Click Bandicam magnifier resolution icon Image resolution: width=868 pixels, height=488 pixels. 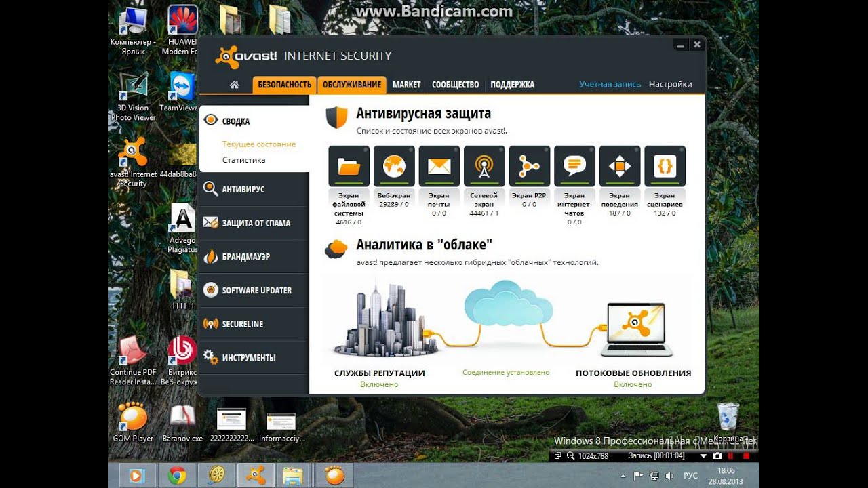coord(570,456)
